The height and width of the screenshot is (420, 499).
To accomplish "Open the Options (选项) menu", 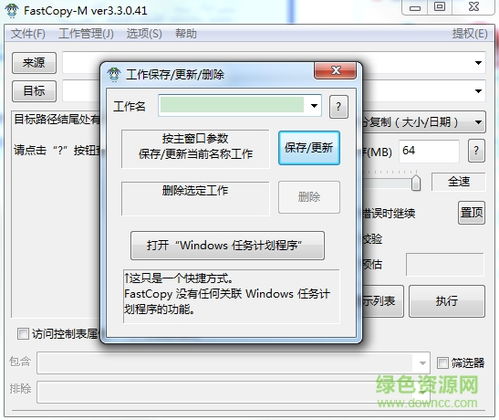I will pyautogui.click(x=144, y=34).
